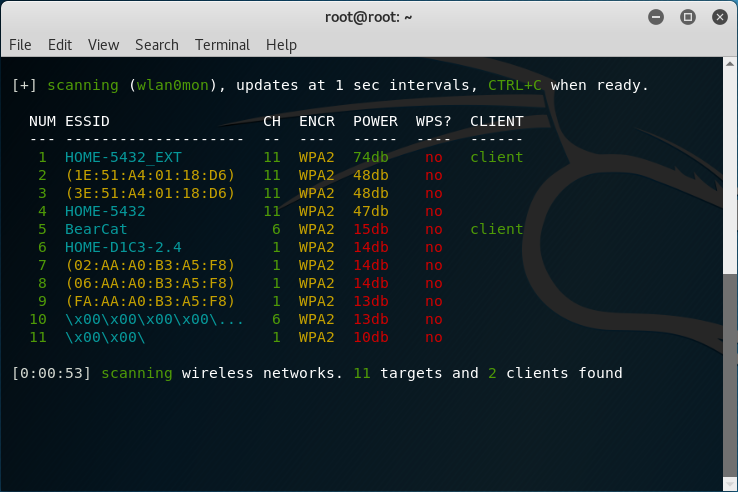This screenshot has width=738, height=492.
Task: Open the View menu
Action: [x=103, y=45]
